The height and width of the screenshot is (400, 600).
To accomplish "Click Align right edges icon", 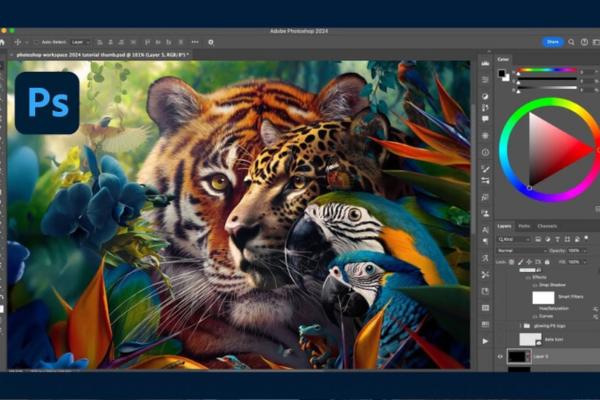I will coord(121,42).
